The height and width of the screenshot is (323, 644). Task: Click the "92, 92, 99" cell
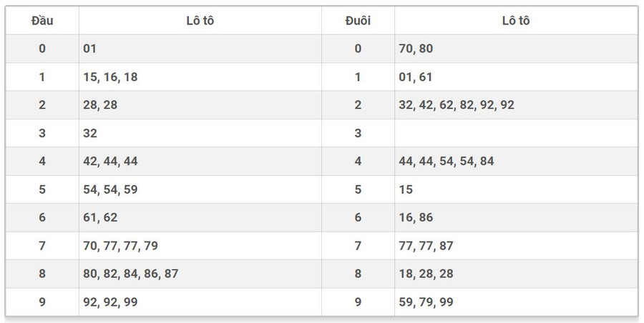tap(110, 302)
